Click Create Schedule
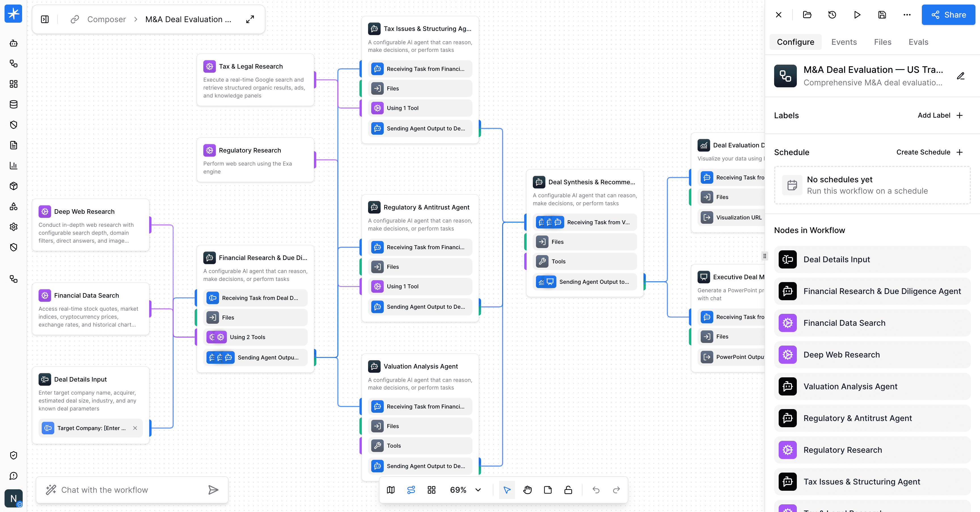This screenshot has height=512, width=980. click(x=930, y=152)
